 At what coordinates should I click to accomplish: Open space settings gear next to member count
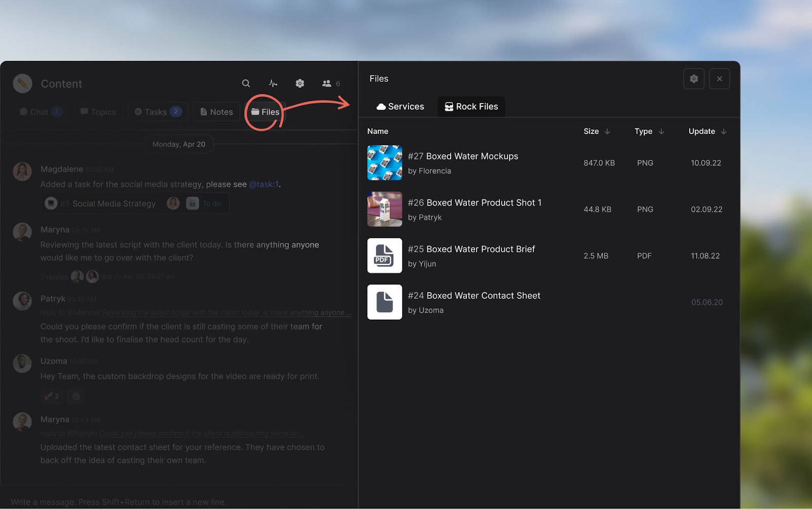click(300, 83)
